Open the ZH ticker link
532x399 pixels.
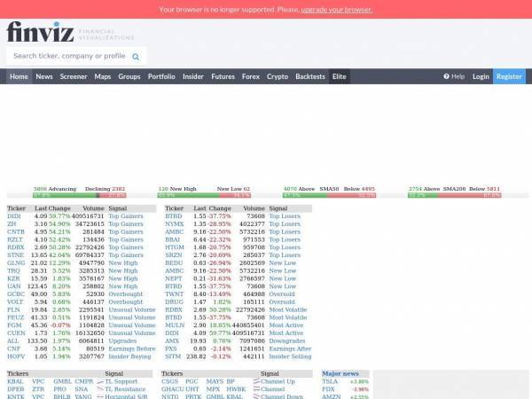point(12,224)
